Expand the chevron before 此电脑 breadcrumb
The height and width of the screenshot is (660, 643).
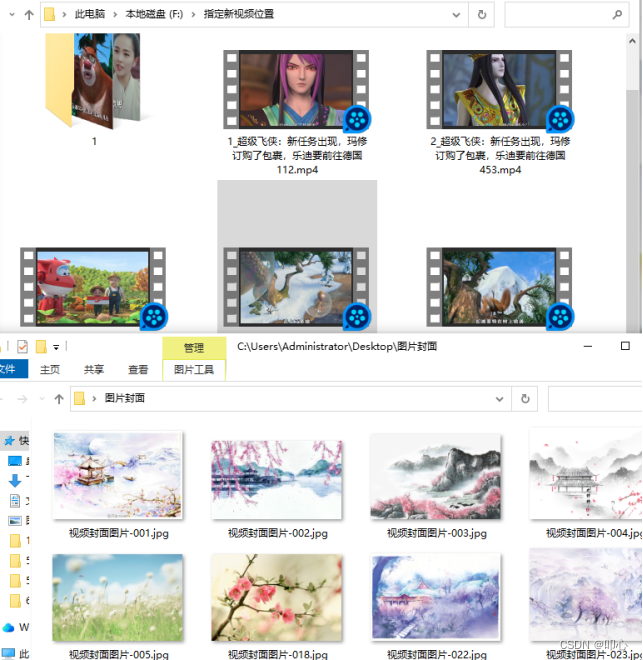pyautogui.click(x=64, y=15)
